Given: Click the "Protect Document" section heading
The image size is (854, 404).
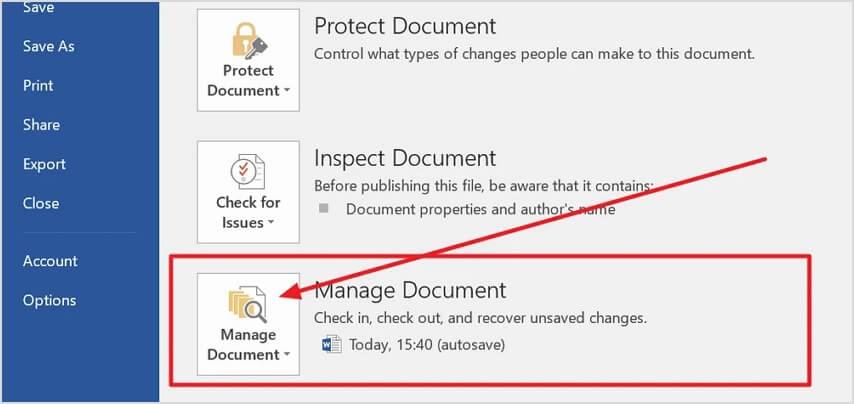Looking at the screenshot, I should click(405, 27).
